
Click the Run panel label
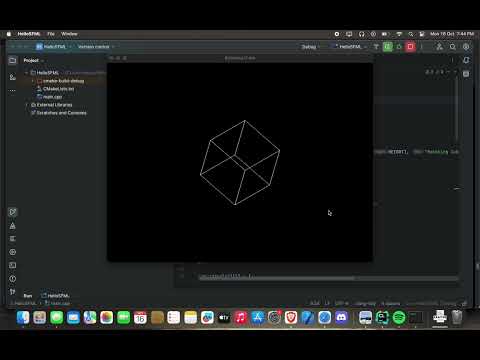coord(28,296)
